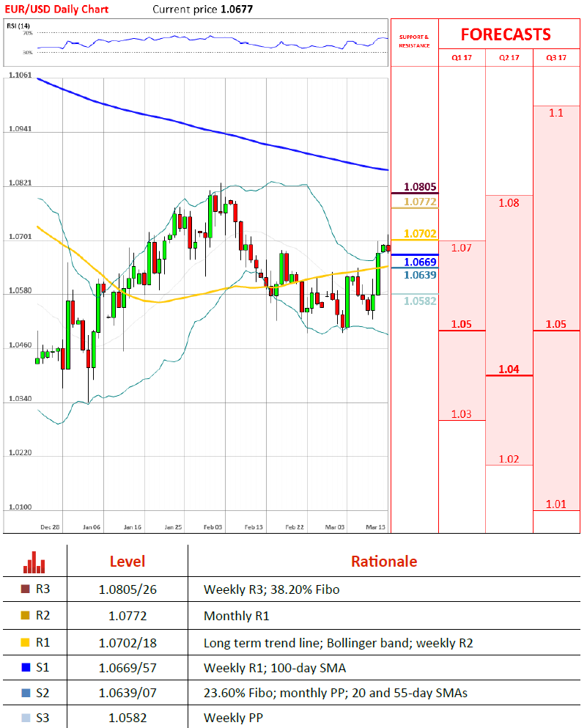The width and height of the screenshot is (587, 728).
Task: Click the R2 gold color swatch
Action: tap(26, 615)
